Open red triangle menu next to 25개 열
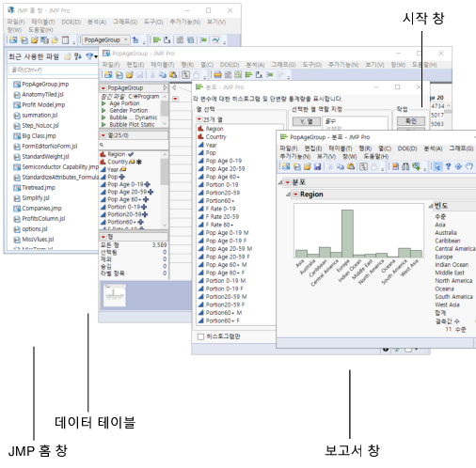476x468 pixels. coord(199,119)
